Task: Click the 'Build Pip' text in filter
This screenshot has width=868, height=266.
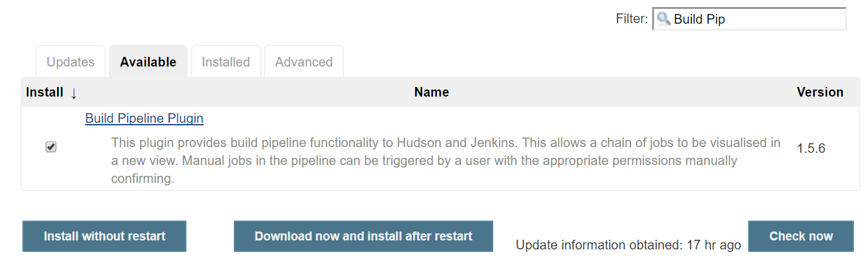Action: click(700, 19)
